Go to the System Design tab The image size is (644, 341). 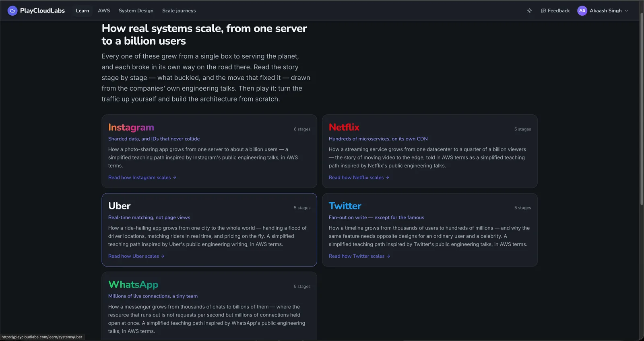(x=136, y=11)
